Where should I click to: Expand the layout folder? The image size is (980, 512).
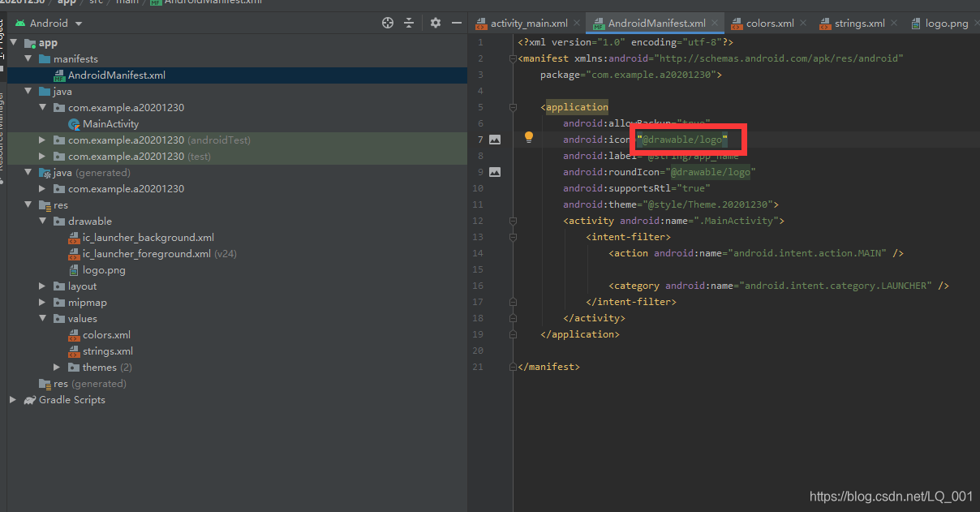42,286
